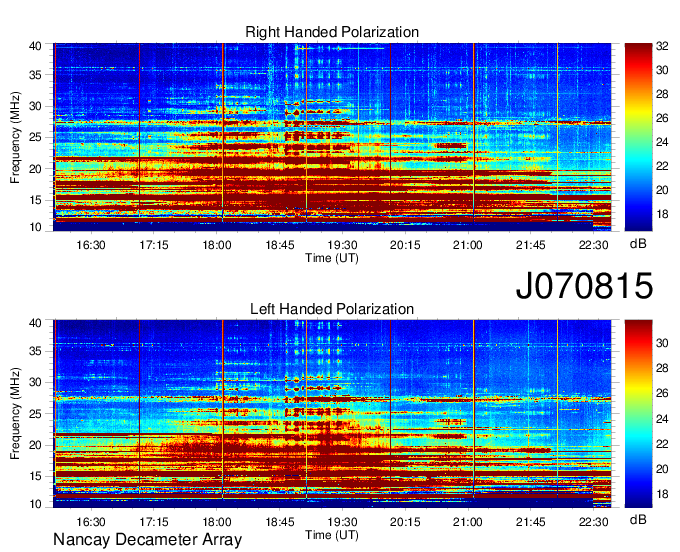Screen dimensions: 680x552
Task: Click the 18 label on the bottom colorbar
Action: 662,494
